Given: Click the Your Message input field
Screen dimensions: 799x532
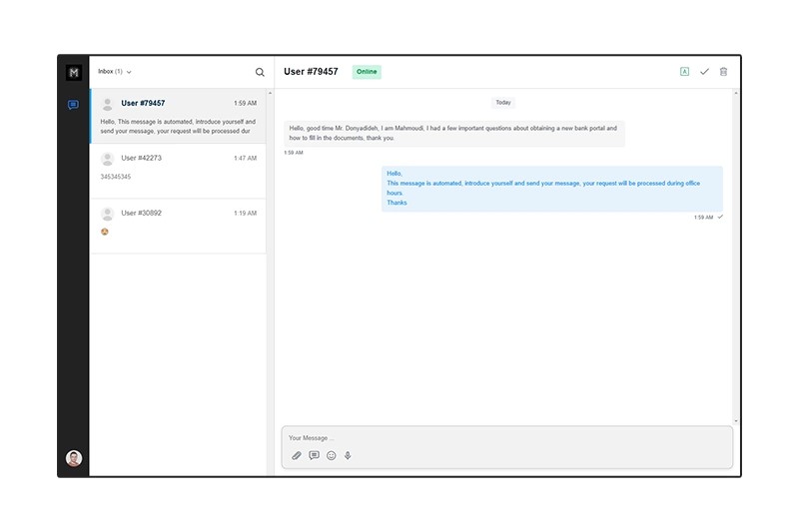Looking at the screenshot, I should point(506,438).
